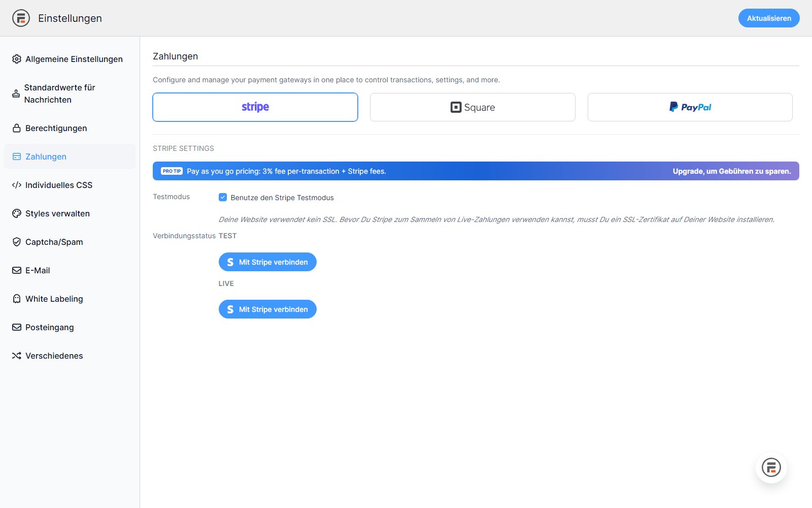Viewport: 812px width, 508px height.
Task: Click the envelope icon beside E-Mail
Action: click(17, 270)
